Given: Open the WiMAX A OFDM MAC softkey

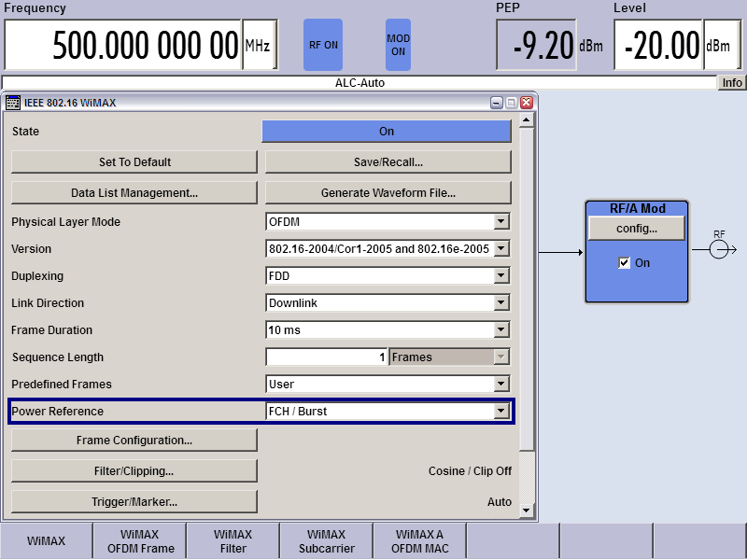Looking at the screenshot, I should coord(419,541).
